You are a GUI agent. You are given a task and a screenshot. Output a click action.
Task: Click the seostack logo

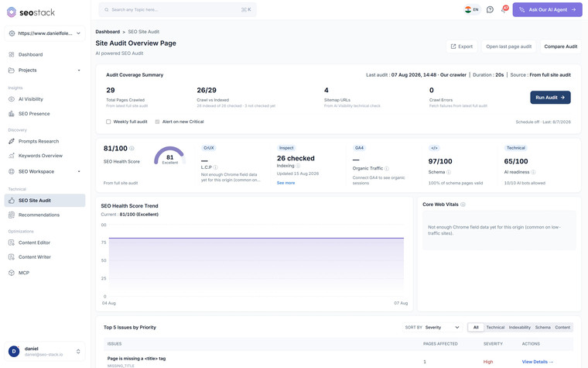click(31, 12)
